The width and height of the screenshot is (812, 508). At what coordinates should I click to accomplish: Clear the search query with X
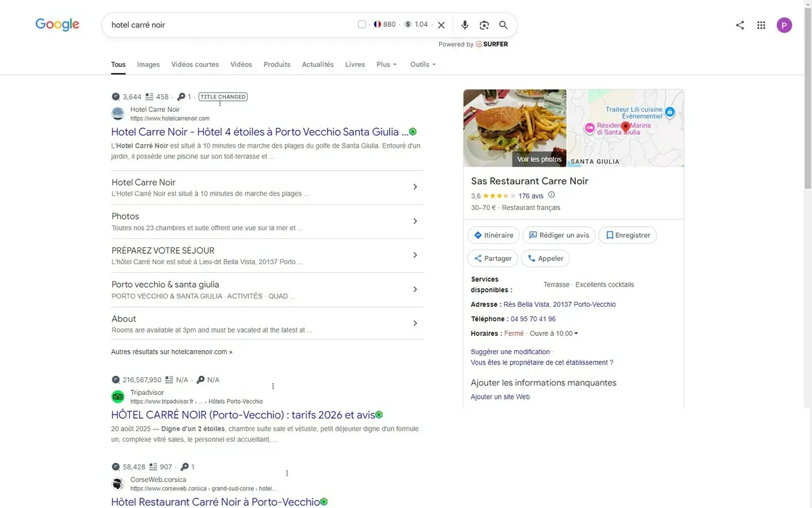click(x=441, y=25)
